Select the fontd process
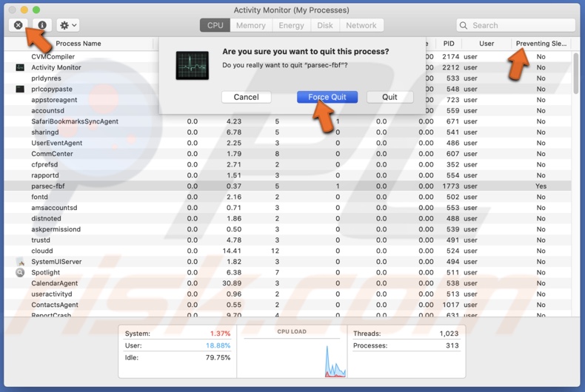 (39, 197)
